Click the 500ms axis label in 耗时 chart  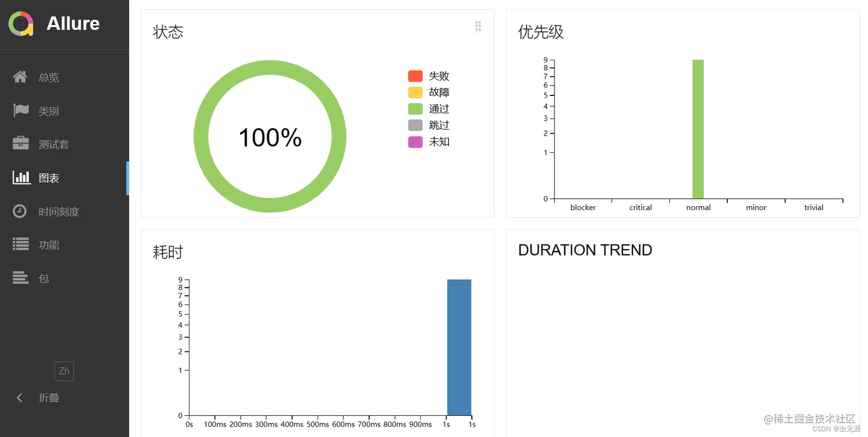[x=317, y=424]
